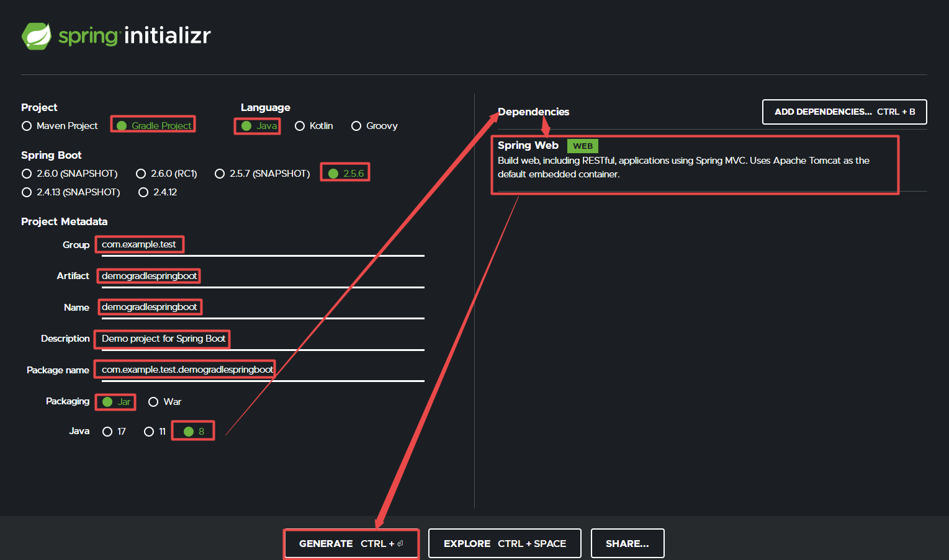Click the Dependencies section heading
The height and width of the screenshot is (560, 949).
point(533,112)
